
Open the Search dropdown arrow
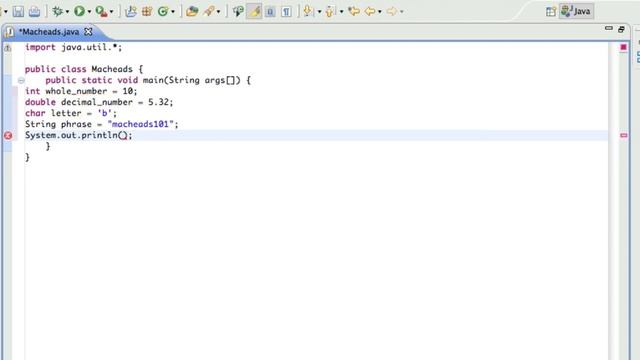click(218, 12)
